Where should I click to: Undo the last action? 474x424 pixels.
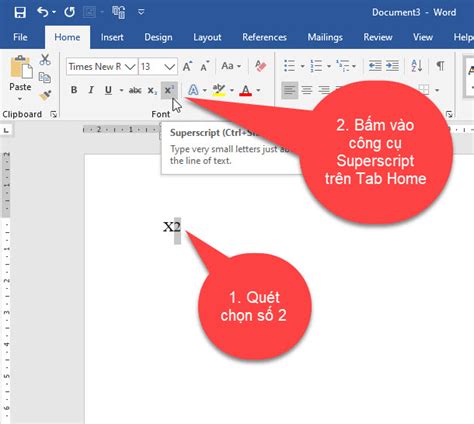tap(42, 12)
